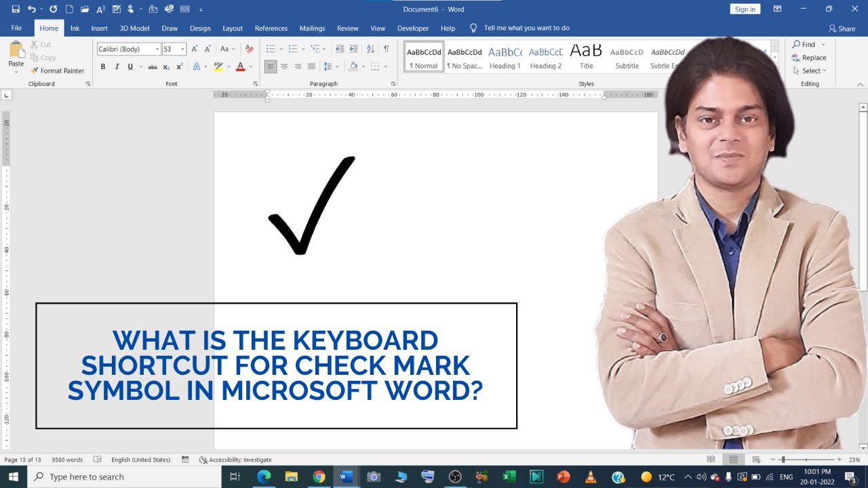Screen dimensions: 868x488
Task: Toggle Underline formatting
Action: click(130, 66)
